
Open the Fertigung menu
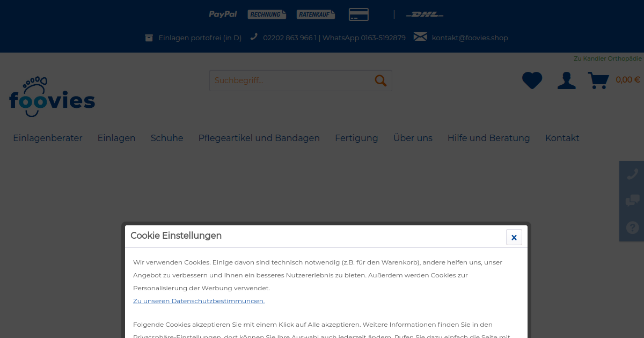tap(356, 138)
